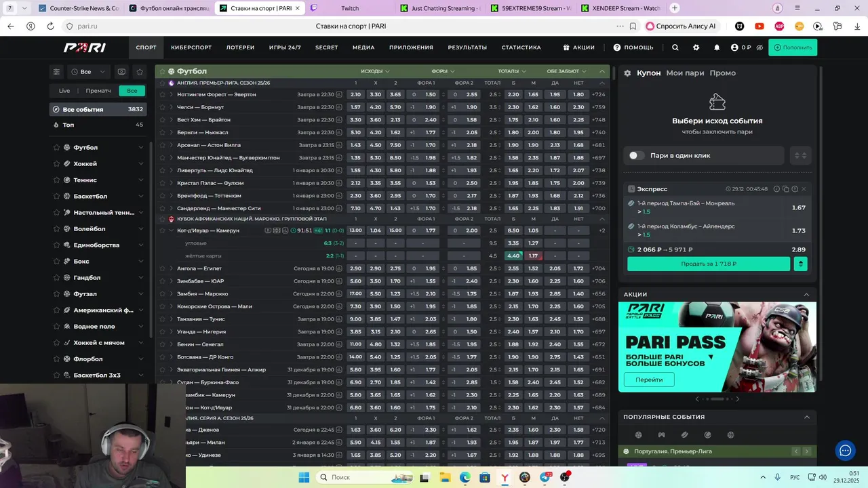Open the ЛОТЕРЕИ nav tab
Screen dimensions: 868x488
(240, 47)
